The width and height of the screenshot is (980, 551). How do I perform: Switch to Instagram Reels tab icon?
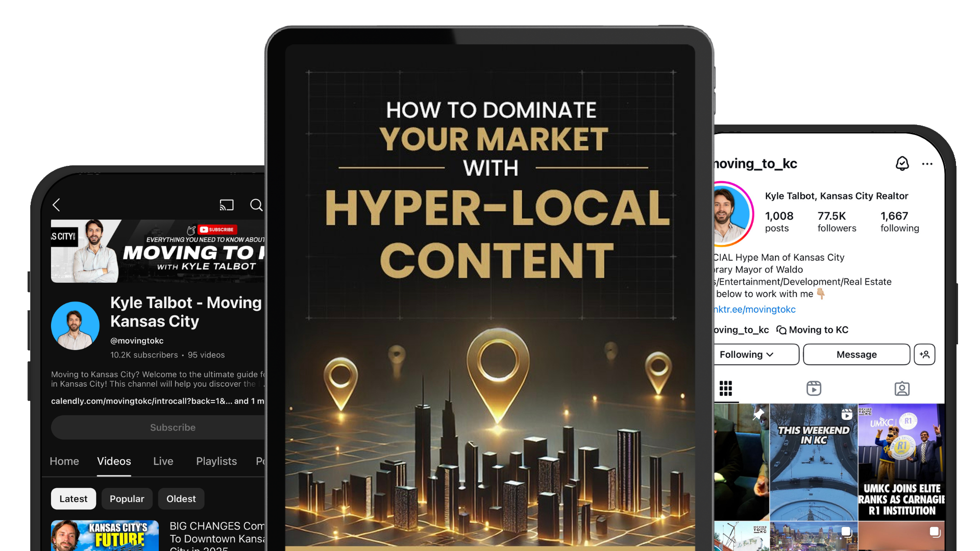(814, 389)
